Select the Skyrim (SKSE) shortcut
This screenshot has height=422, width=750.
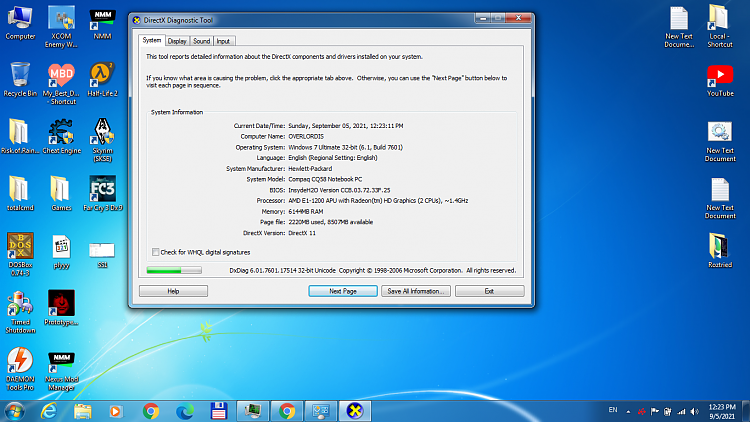tap(102, 140)
